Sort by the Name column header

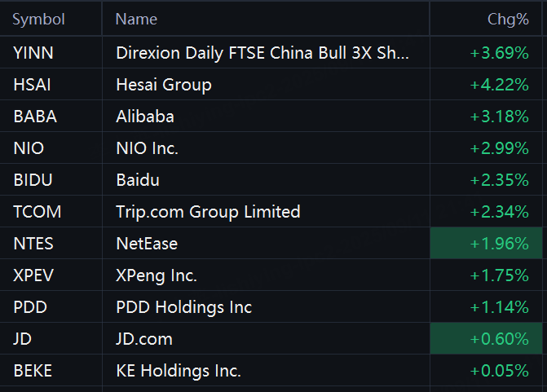click(136, 20)
